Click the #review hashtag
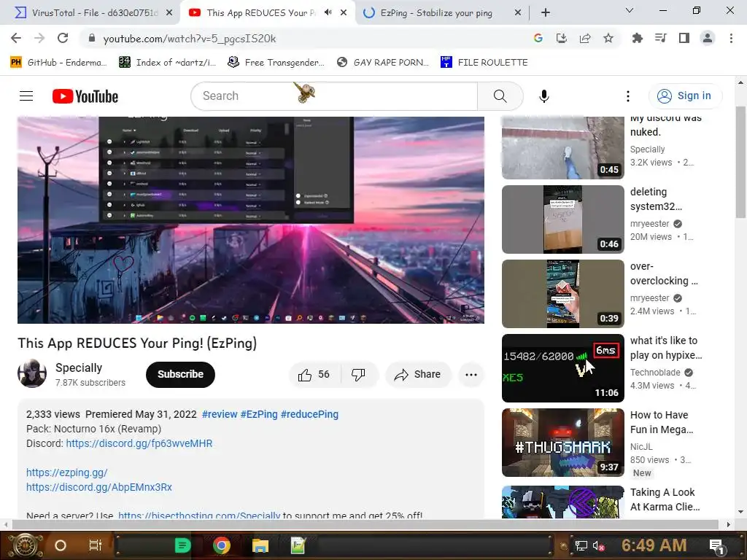The image size is (747, 560). [x=220, y=414]
